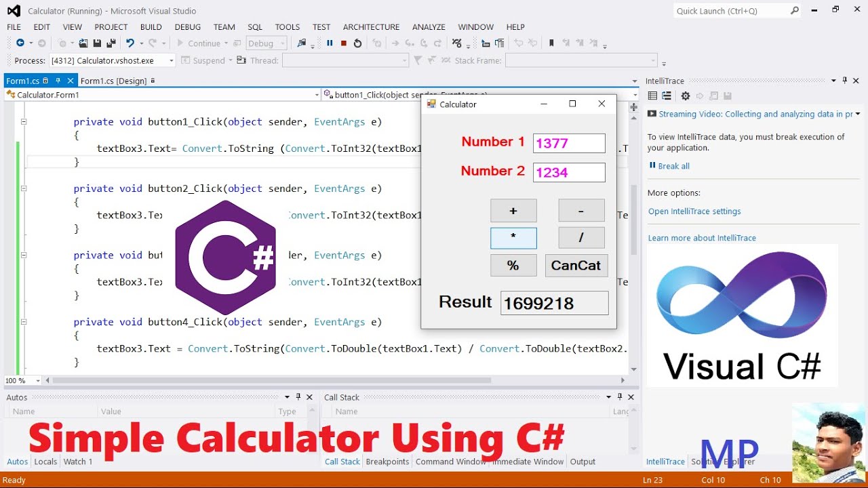Pin the Autos panel
Screen dimensions: 868x488
tap(298, 397)
